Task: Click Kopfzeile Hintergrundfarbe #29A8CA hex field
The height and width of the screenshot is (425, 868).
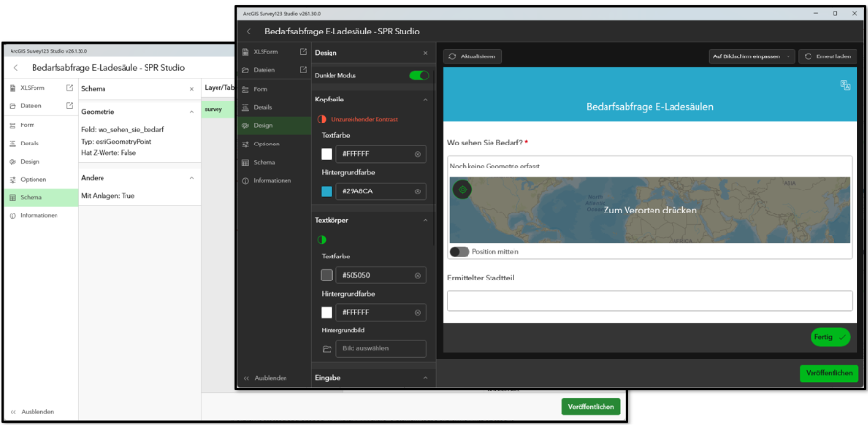Action: [381, 191]
